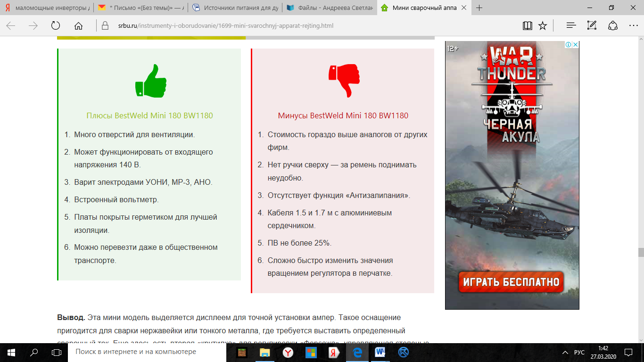Open the Windows Start menu
Screen dimensions: 644x362
pyautogui.click(x=11, y=352)
